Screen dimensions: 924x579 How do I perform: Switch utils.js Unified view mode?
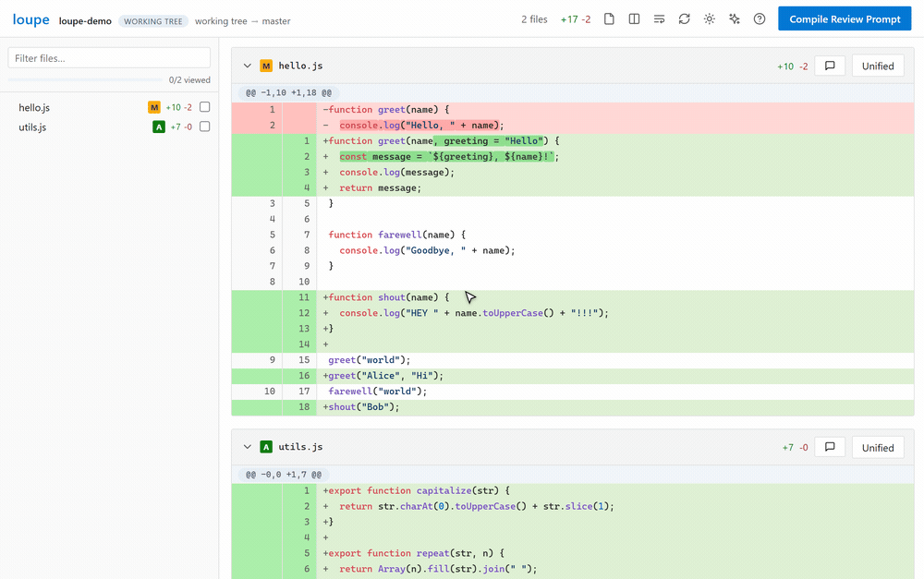[x=878, y=448]
